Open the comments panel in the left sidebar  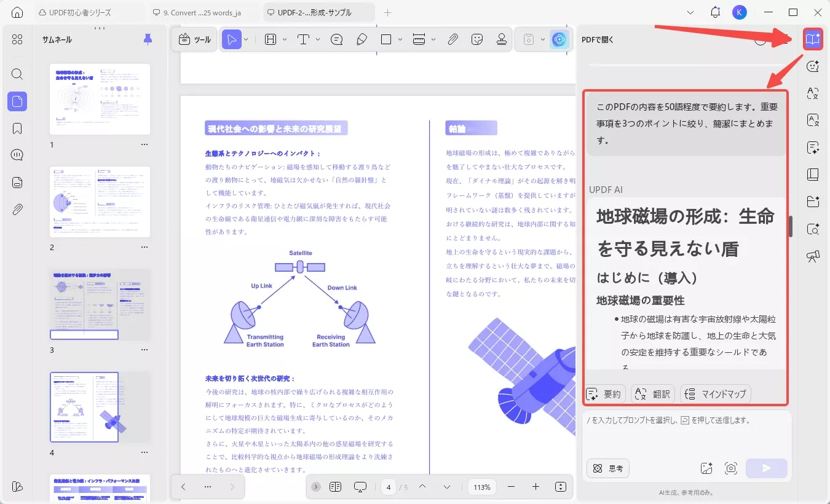click(17, 155)
